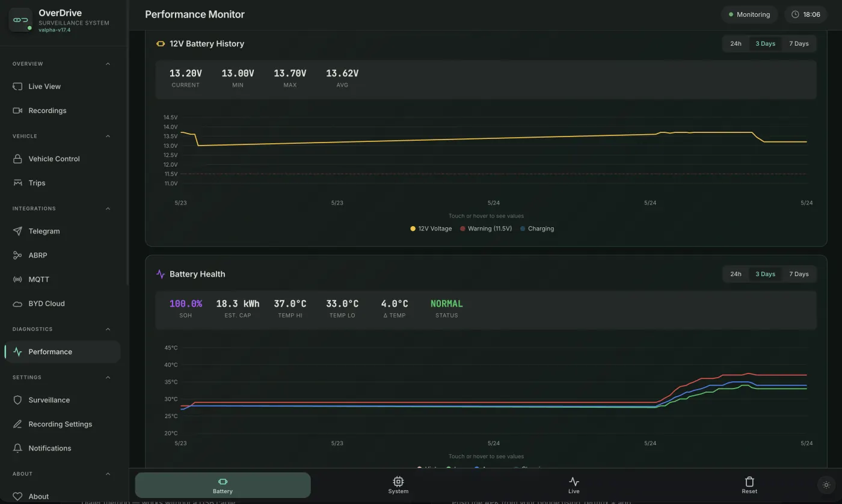This screenshot has height=504, width=842.
Task: Collapse the Settings sidebar section
Action: [x=108, y=377]
